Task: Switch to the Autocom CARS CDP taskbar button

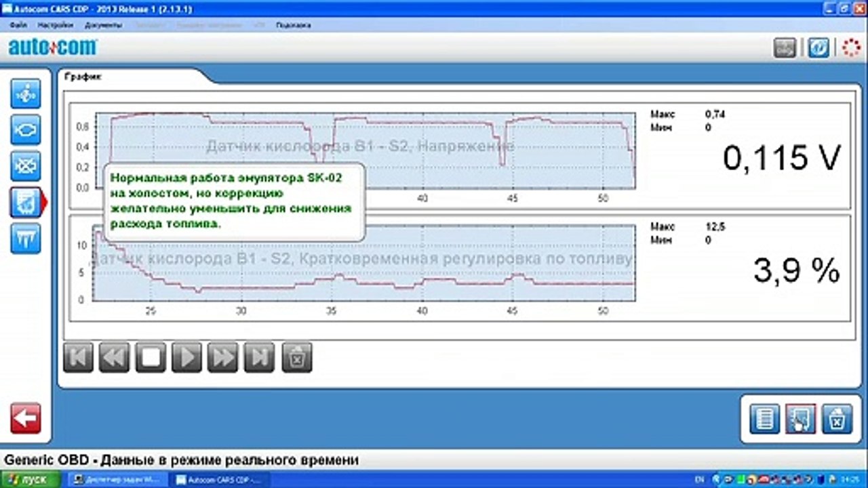Action: (x=219, y=480)
